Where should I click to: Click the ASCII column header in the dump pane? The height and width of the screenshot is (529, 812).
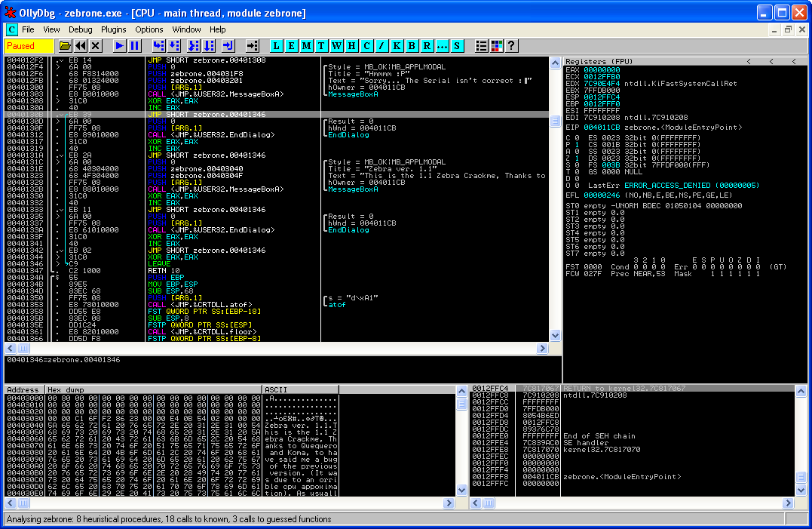click(x=300, y=389)
